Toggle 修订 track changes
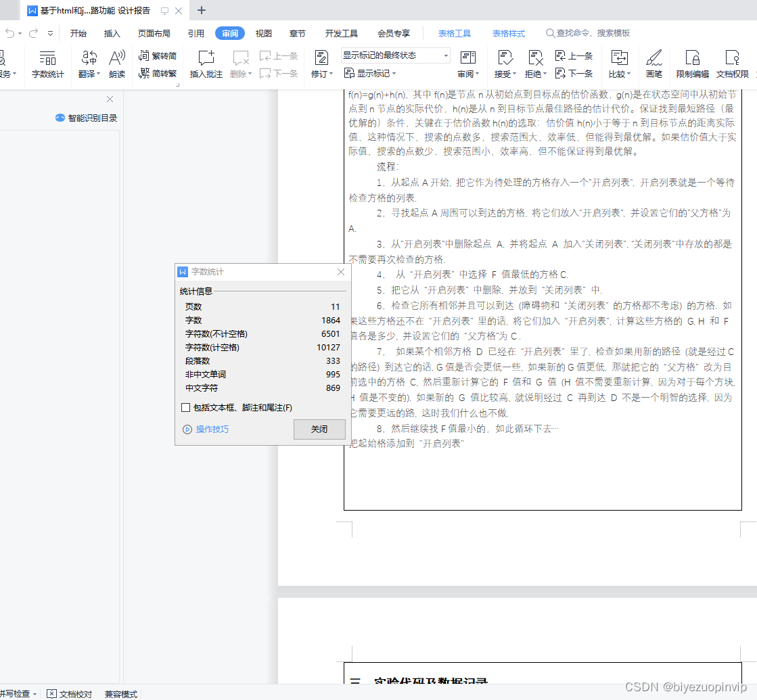The height and width of the screenshot is (700, 757). pyautogui.click(x=321, y=58)
